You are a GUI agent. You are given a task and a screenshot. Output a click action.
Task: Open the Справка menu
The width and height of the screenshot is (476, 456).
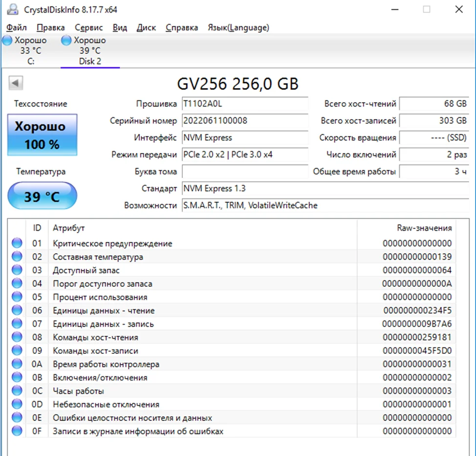click(182, 27)
